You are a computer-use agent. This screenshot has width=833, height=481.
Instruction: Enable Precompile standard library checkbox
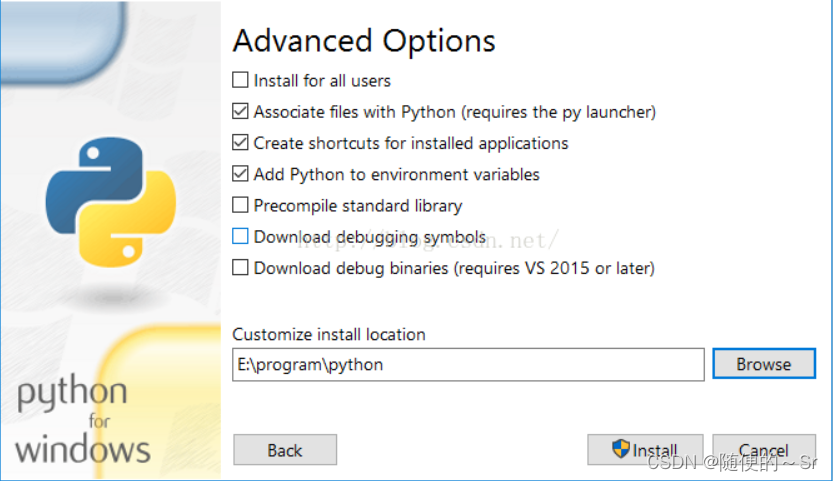coord(240,205)
